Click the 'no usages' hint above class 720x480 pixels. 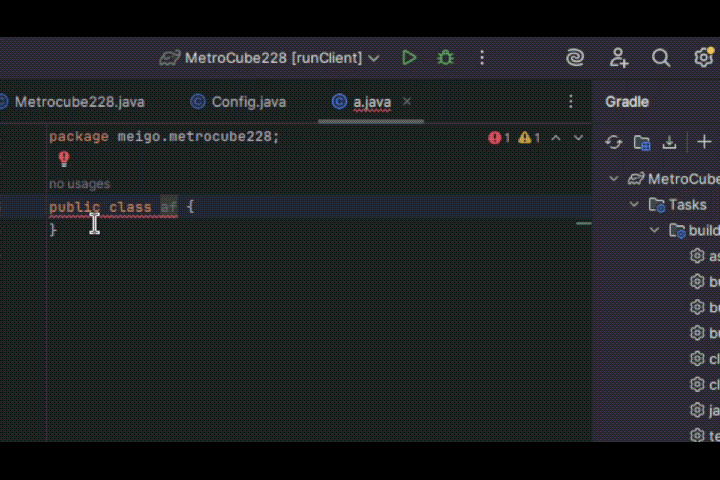(79, 184)
